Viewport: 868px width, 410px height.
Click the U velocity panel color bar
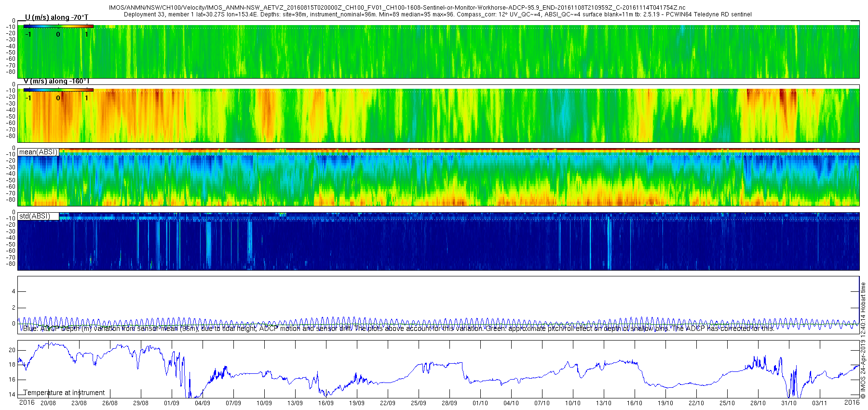click(58, 26)
